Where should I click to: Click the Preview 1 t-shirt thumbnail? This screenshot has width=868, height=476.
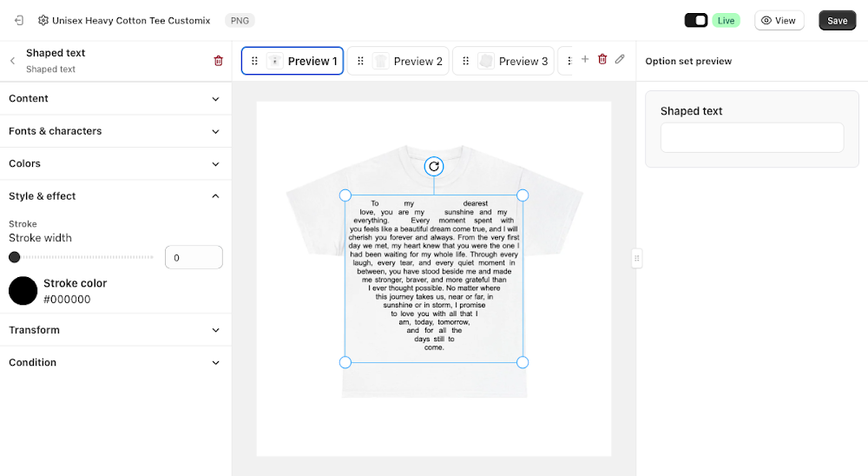tap(274, 61)
